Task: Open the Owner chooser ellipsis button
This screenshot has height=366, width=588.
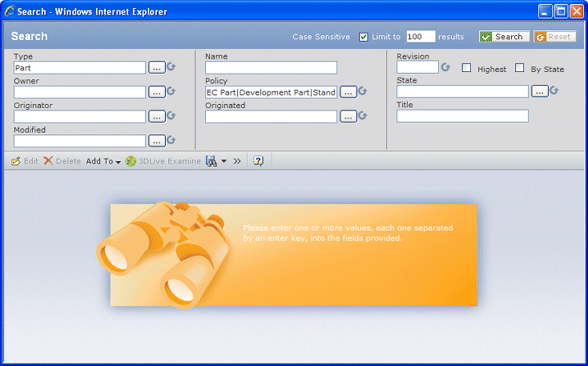Action: click(x=157, y=92)
